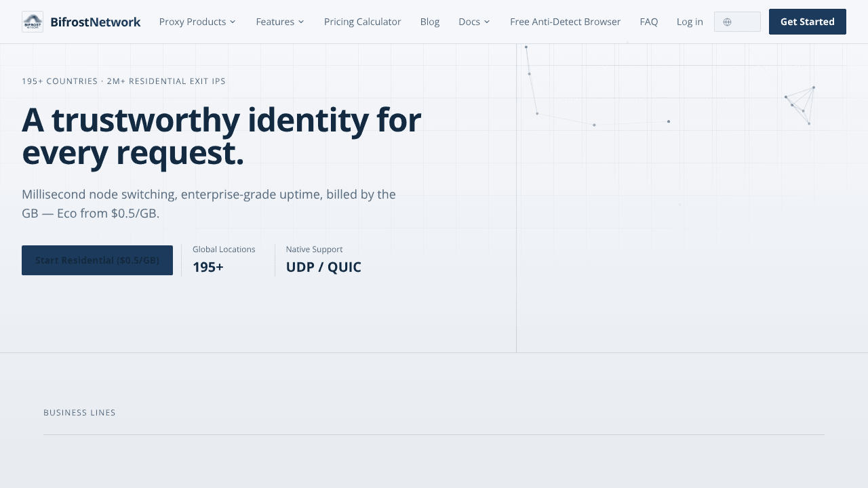The width and height of the screenshot is (868, 488).
Task: Click the trustworthy identity headline
Action: pos(221,137)
